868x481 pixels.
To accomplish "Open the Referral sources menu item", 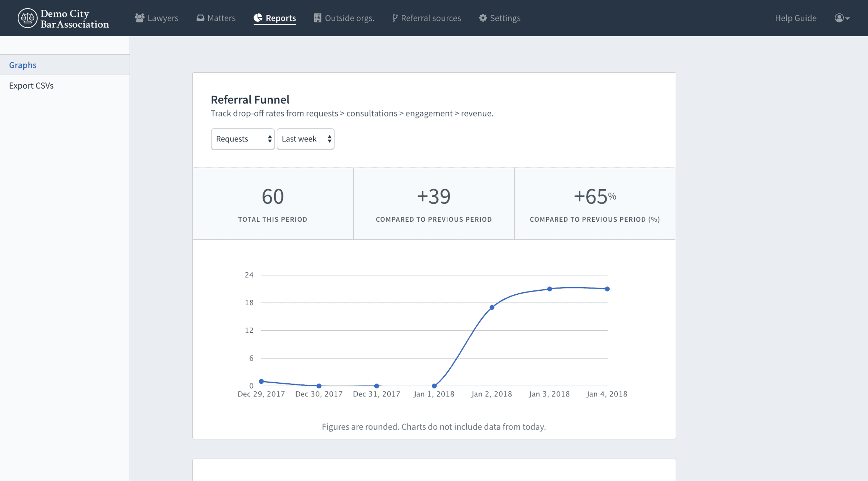I will (x=431, y=18).
